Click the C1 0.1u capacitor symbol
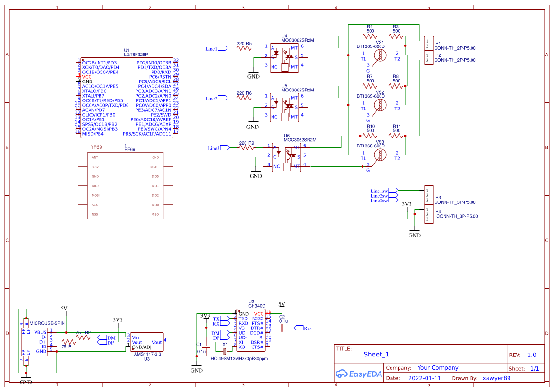 (x=206, y=347)
